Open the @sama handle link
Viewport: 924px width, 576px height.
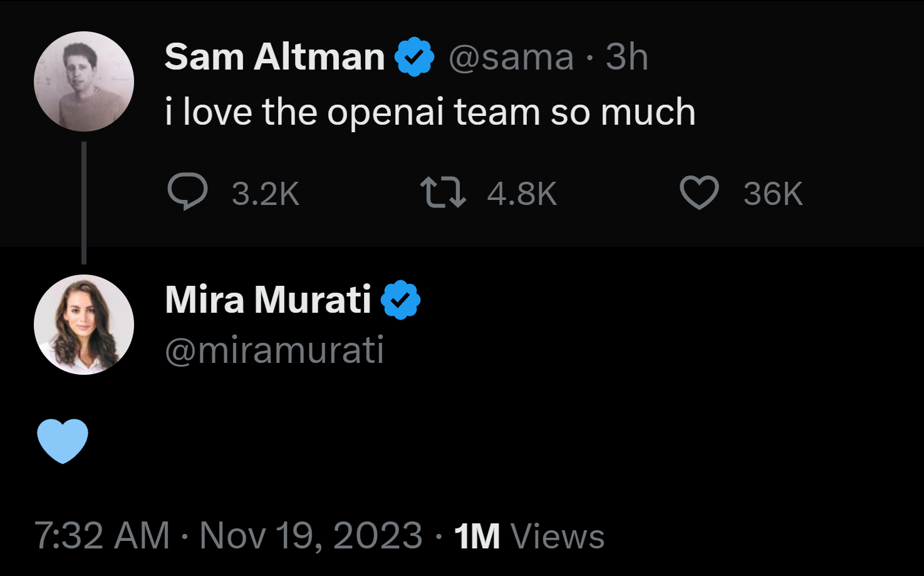tap(511, 58)
